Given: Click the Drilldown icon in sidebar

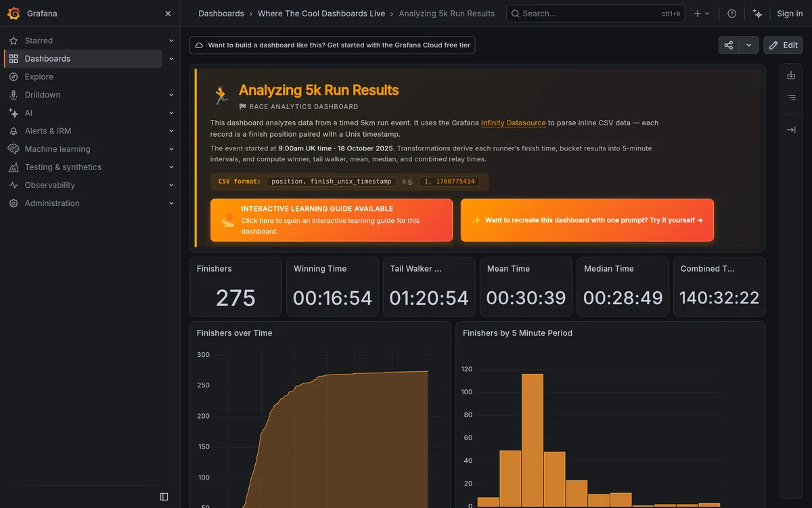Looking at the screenshot, I should pyautogui.click(x=14, y=95).
